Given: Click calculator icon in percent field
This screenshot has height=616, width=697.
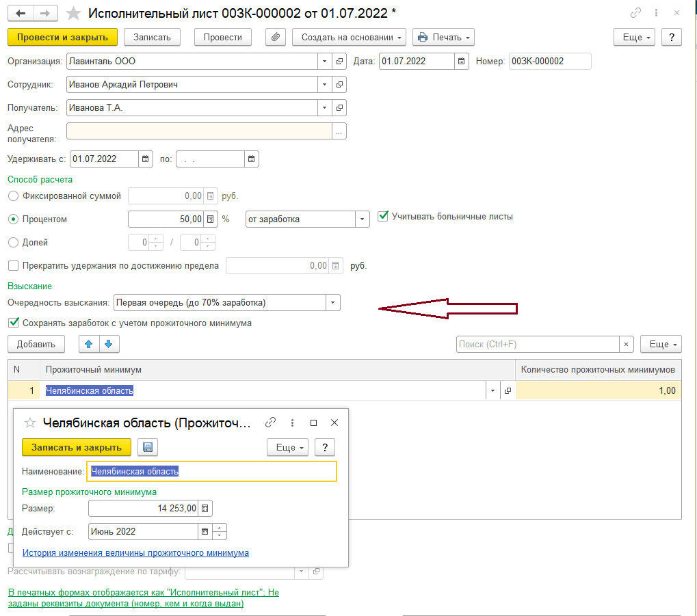Looking at the screenshot, I should coord(211,219).
